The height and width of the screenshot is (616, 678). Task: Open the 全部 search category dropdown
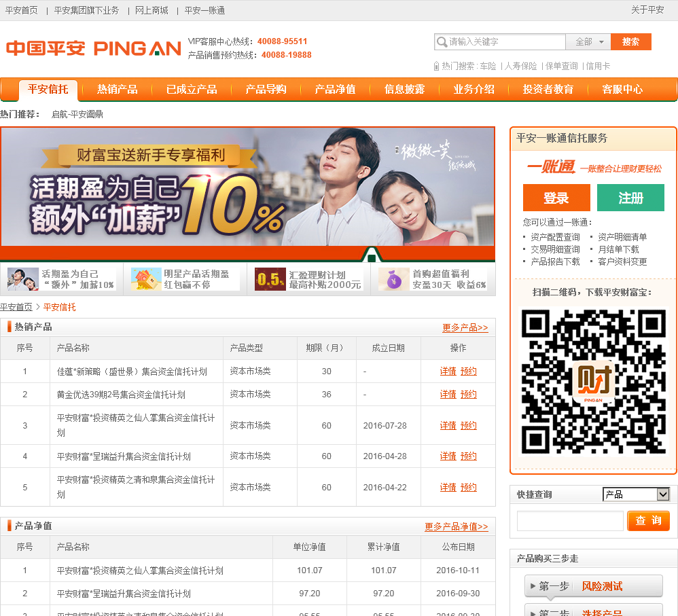(588, 42)
